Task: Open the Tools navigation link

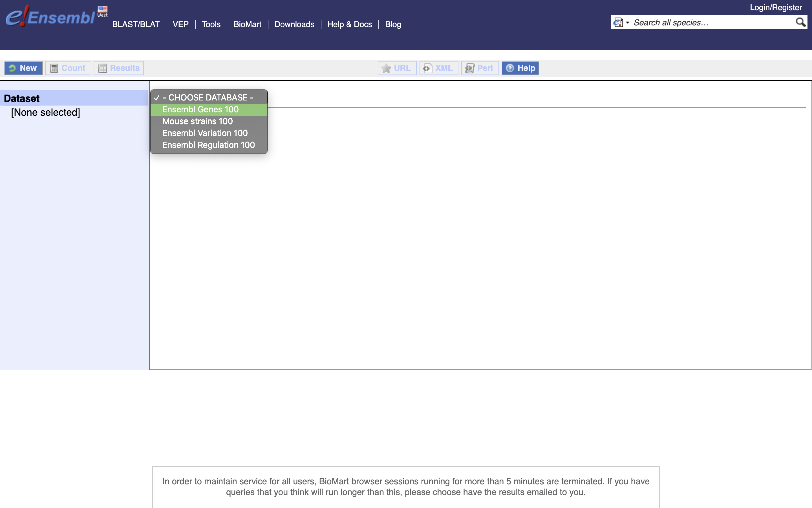Action: pos(211,25)
